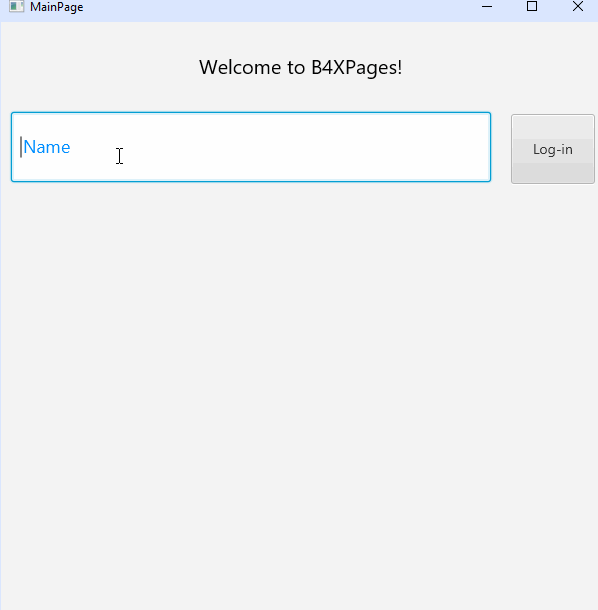The image size is (598, 610).
Task: Minimize the MainPage window
Action: click(487, 6)
